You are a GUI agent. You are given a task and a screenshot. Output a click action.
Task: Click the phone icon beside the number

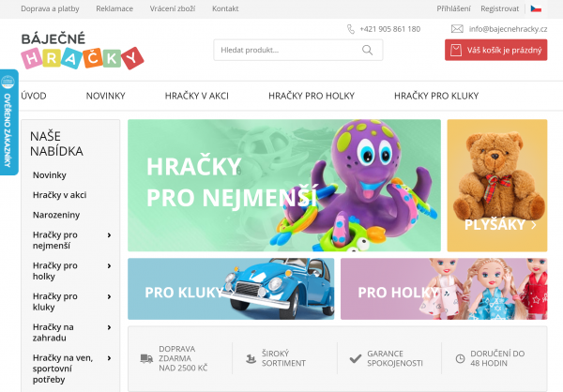(x=351, y=29)
